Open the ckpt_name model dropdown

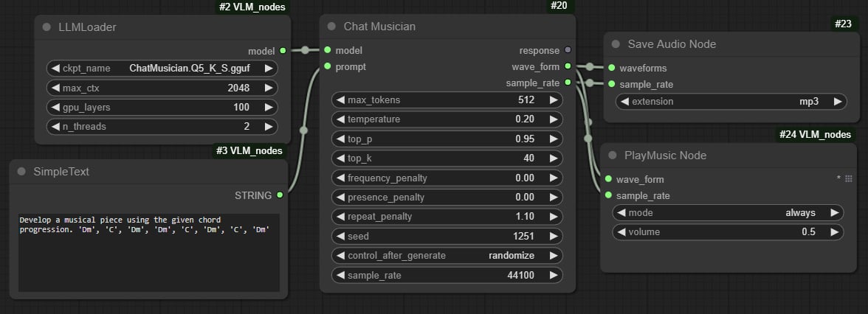click(162, 69)
